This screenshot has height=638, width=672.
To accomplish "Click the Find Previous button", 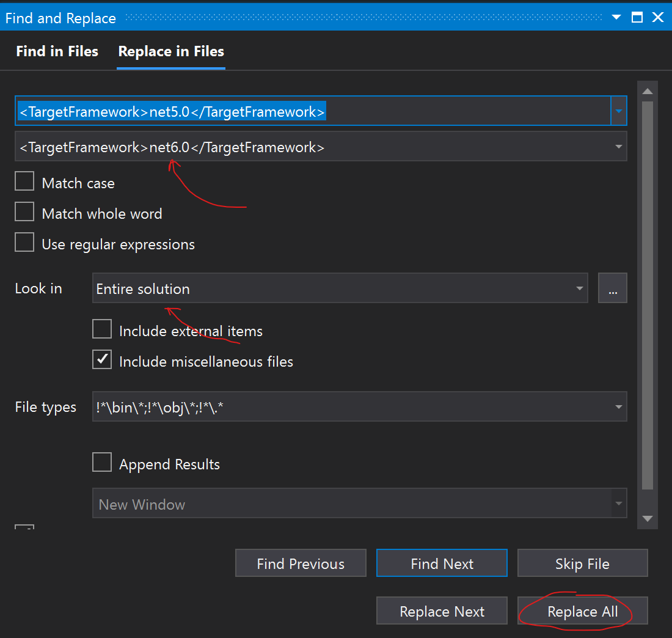I will tap(301, 563).
